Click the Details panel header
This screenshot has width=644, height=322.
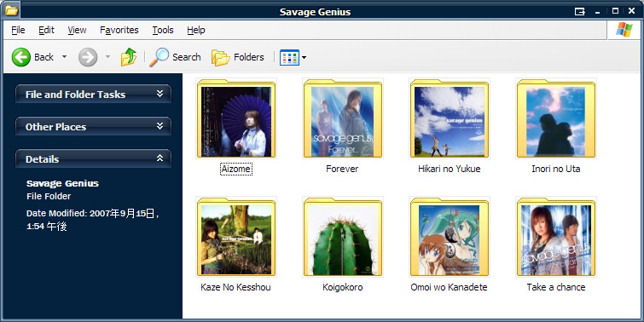(93, 158)
